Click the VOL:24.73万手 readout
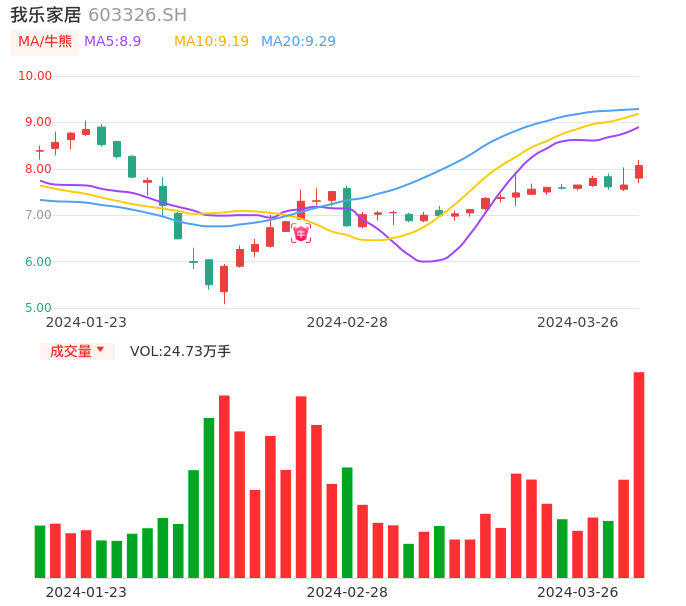686x606 pixels. coord(180,351)
